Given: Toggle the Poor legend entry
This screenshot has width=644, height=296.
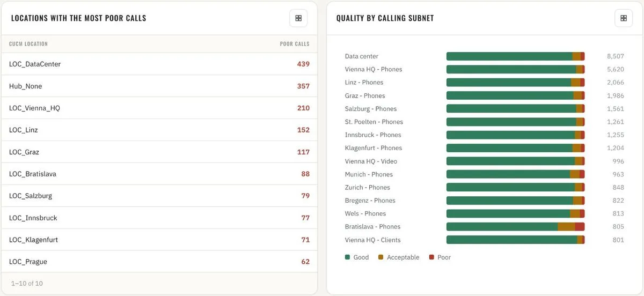Looking at the screenshot, I should click(x=440, y=257).
